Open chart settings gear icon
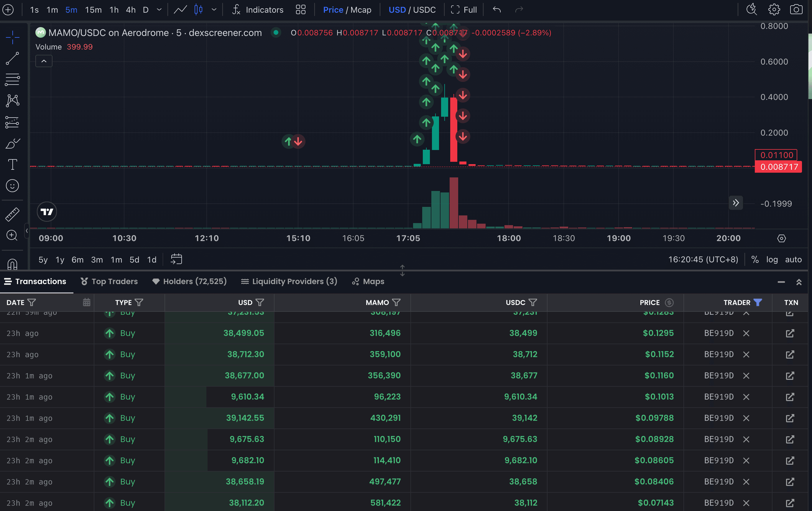 point(774,9)
